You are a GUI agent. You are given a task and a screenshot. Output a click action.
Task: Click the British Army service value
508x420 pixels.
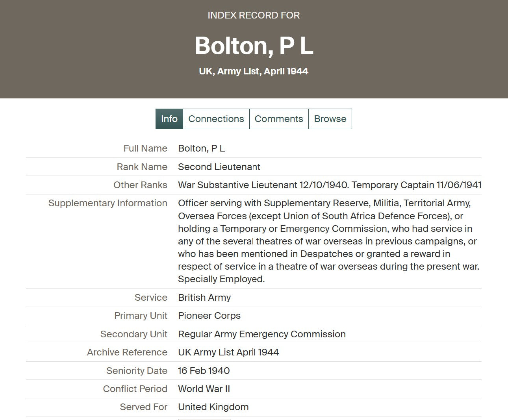pos(204,298)
